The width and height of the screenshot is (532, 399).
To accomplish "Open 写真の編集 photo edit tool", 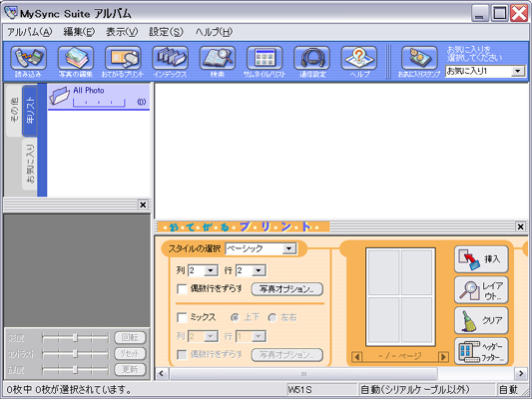I will (x=76, y=58).
